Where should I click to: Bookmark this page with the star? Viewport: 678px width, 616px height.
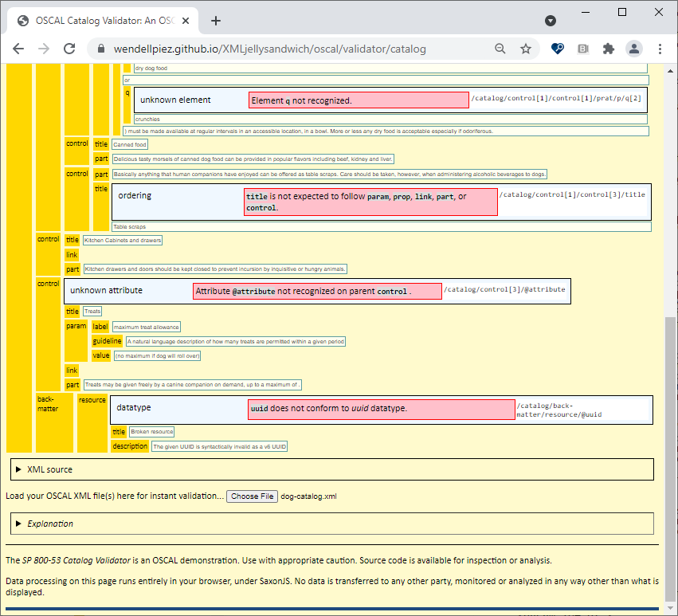coord(525,49)
